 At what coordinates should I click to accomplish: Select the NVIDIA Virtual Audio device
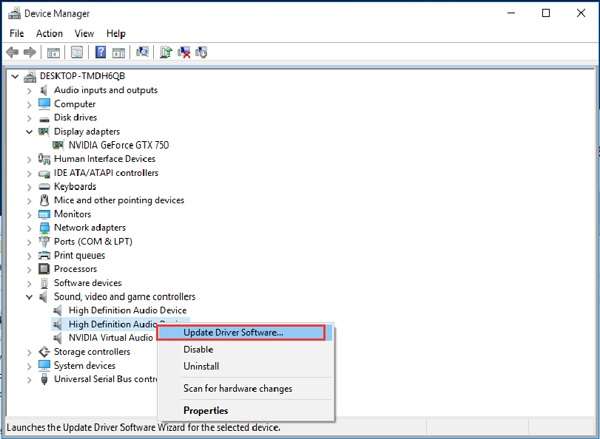coord(111,338)
